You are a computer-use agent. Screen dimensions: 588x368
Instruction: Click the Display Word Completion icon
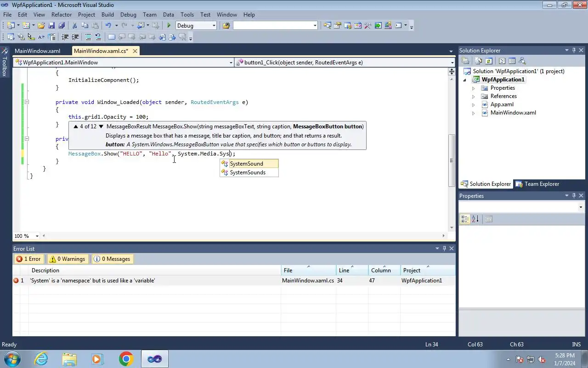point(41,37)
